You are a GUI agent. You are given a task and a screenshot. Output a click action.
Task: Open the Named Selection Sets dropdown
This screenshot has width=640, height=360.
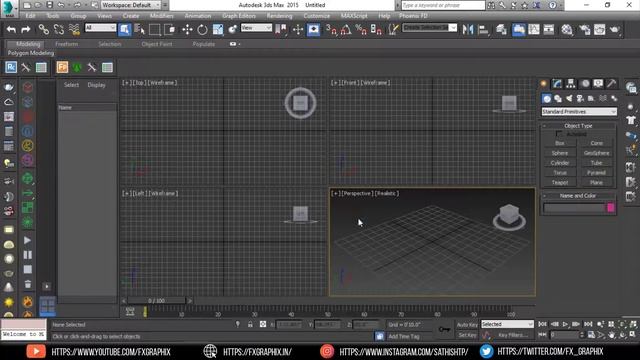point(429,28)
